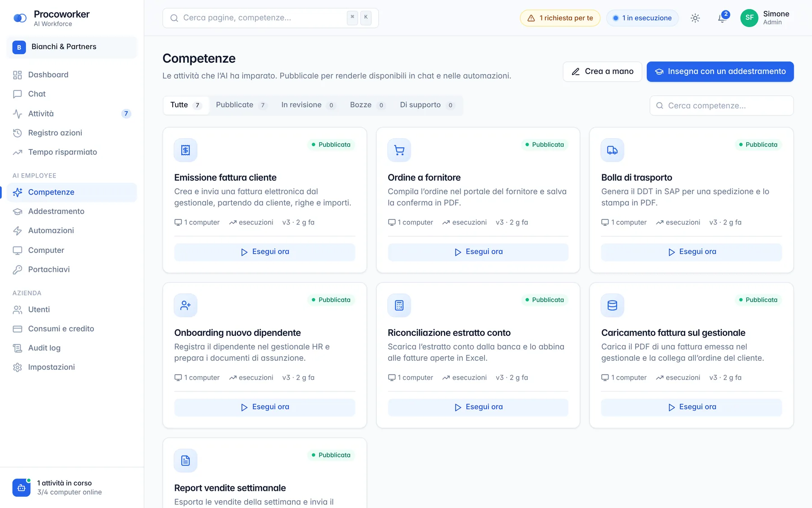Screen dimensions: 812x508
Task: Click calculator icon on Riconciliazione estratto conto
Action: [x=399, y=305]
